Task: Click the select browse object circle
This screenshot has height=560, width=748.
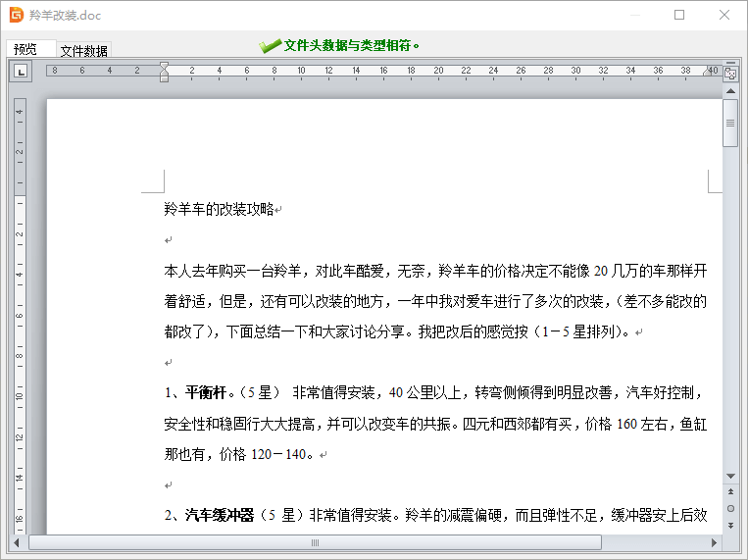Action: coord(730,508)
